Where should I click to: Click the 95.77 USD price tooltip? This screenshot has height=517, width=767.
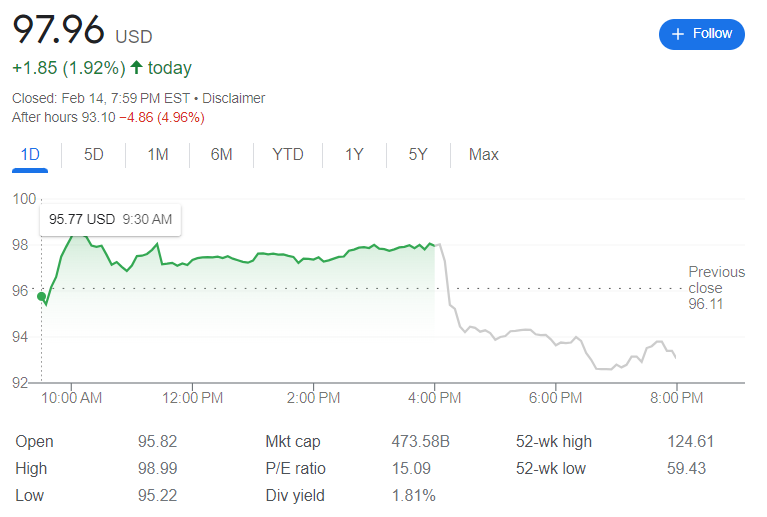pos(110,219)
